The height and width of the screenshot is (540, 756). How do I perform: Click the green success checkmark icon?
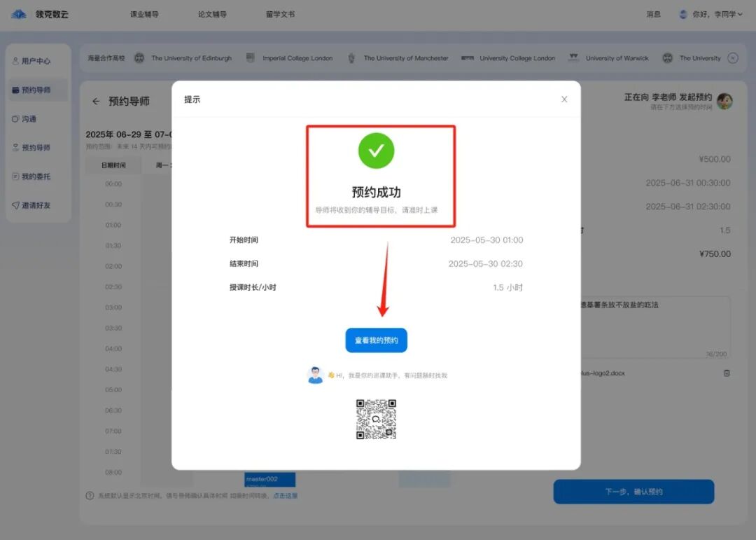click(377, 151)
